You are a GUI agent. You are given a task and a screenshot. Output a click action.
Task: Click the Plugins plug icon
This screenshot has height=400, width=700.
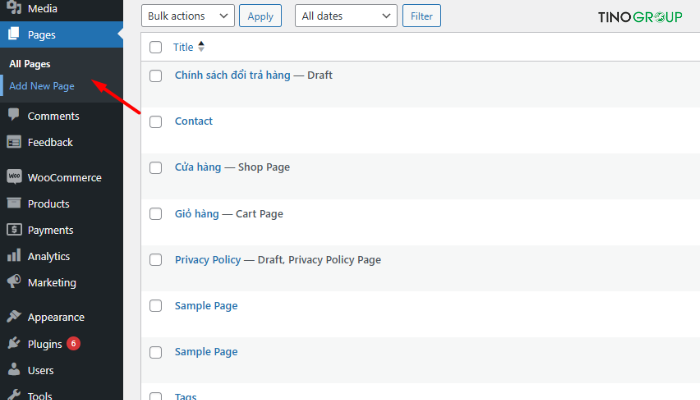(14, 343)
